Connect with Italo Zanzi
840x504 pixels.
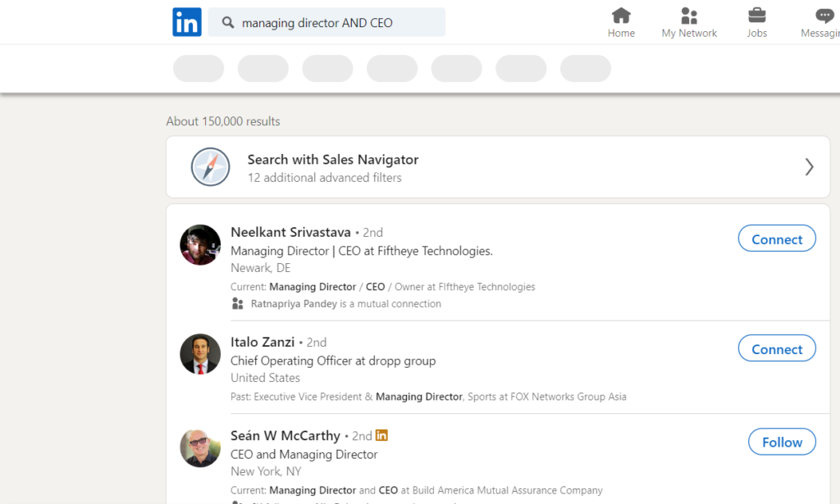click(777, 348)
